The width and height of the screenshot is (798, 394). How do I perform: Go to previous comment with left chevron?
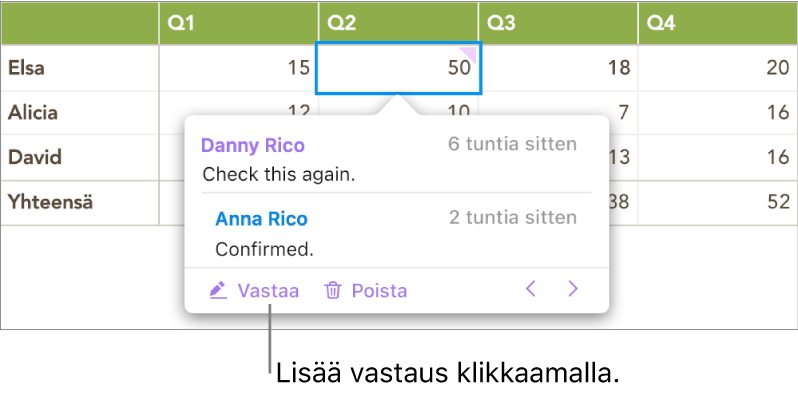(x=531, y=290)
